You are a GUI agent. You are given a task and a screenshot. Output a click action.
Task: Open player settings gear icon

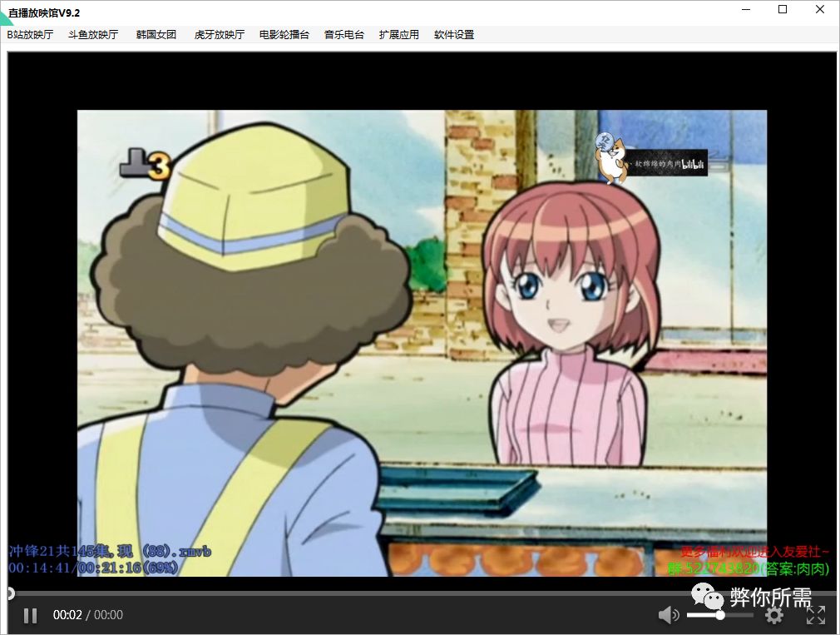click(773, 616)
